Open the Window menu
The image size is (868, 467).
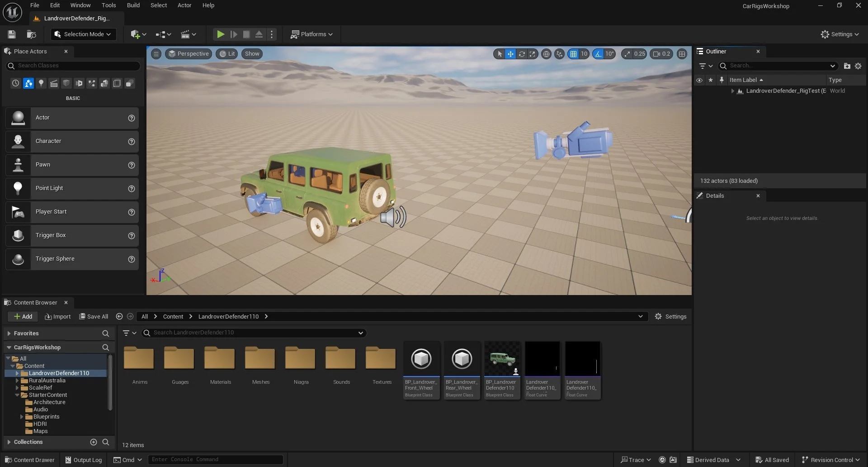(80, 5)
